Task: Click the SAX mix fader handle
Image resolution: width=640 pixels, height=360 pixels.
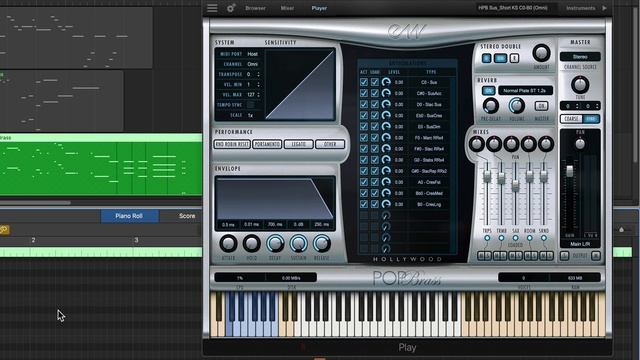Action: point(515,186)
